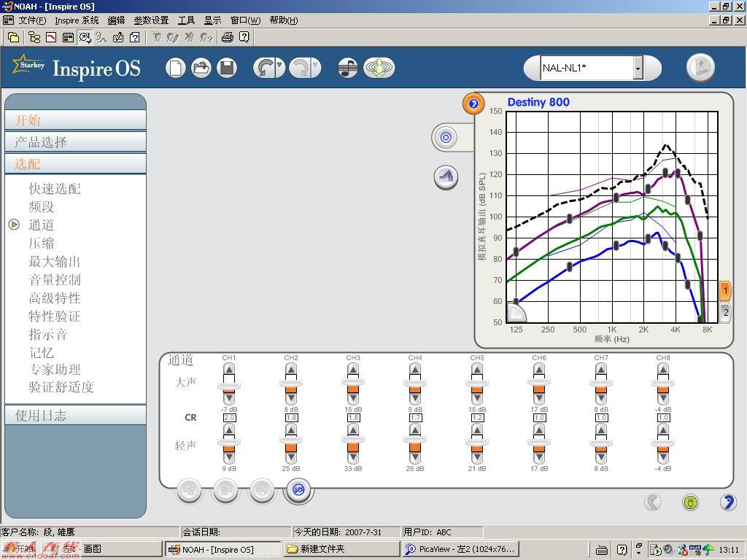
Task: Expand the 使用日志 section in sidebar
Action: [75, 415]
